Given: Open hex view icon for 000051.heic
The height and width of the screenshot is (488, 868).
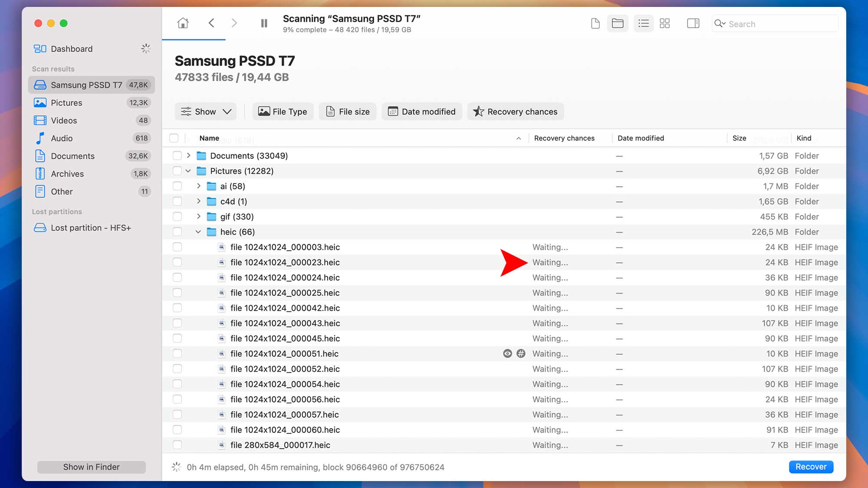Looking at the screenshot, I should pyautogui.click(x=521, y=354).
